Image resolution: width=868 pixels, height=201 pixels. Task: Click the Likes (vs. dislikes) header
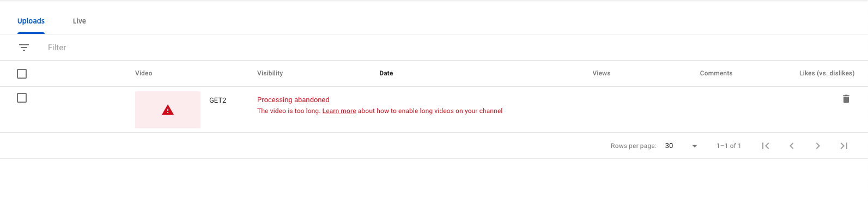[x=827, y=73]
